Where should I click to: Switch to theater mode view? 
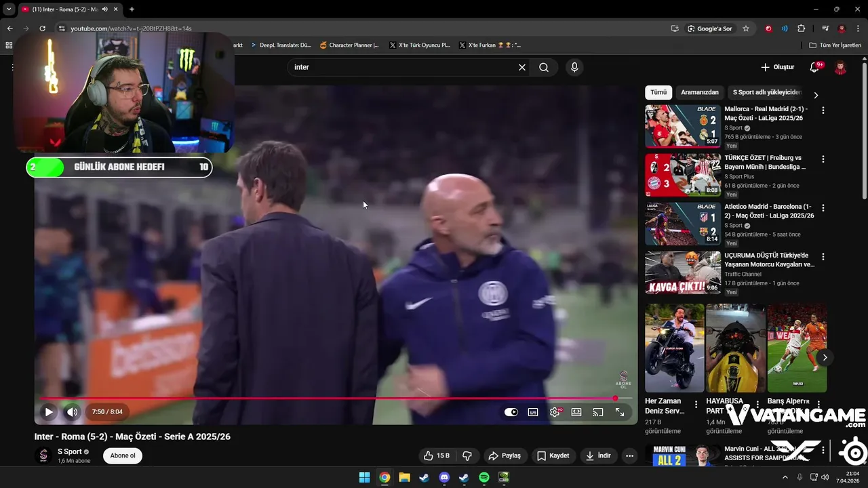point(576,412)
